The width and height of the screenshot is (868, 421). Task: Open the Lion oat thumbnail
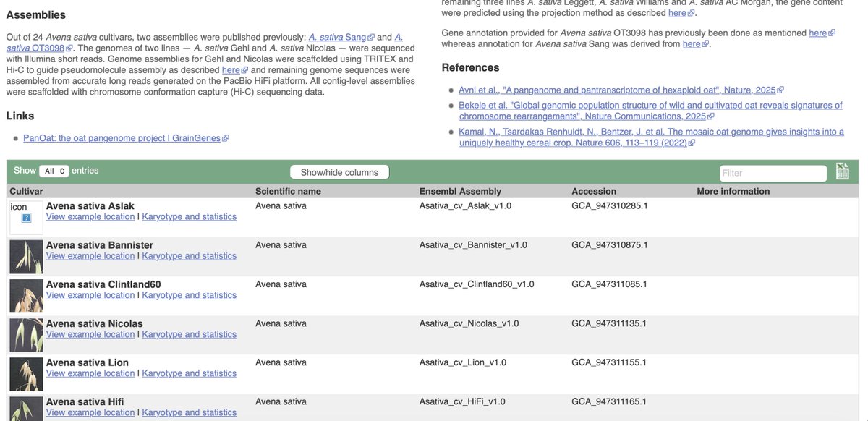[x=26, y=374]
